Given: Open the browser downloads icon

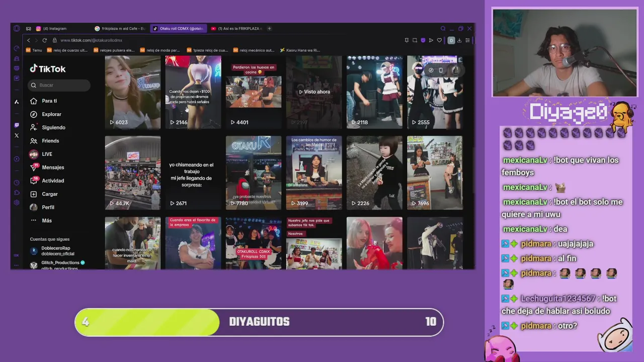Looking at the screenshot, I should [459, 40].
